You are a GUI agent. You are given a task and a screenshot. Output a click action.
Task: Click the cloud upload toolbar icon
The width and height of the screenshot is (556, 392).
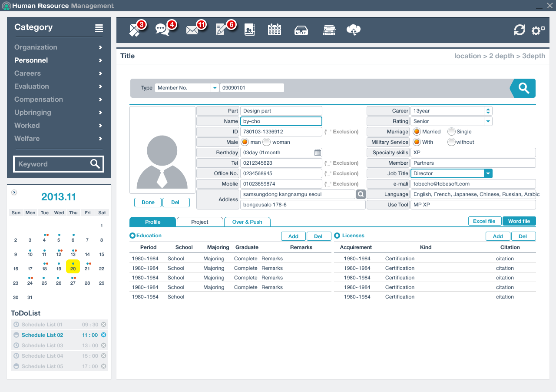pyautogui.click(x=353, y=30)
